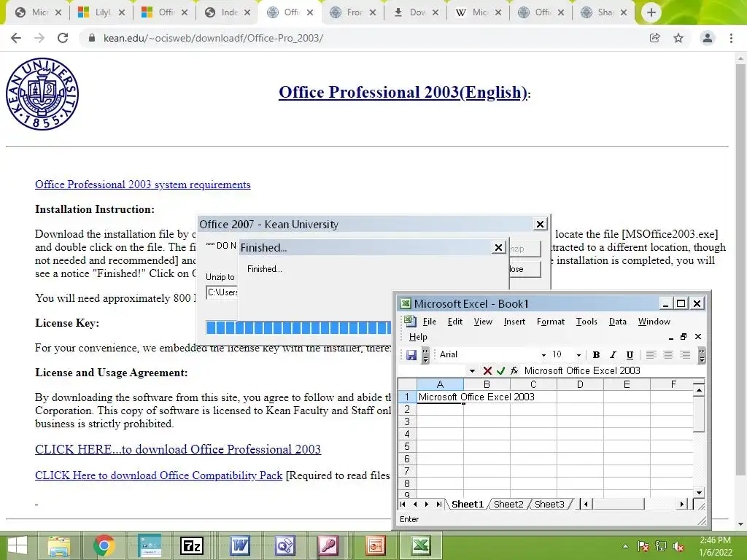
Task: Expand formatting toolbar options at right edge
Action: pyautogui.click(x=702, y=355)
